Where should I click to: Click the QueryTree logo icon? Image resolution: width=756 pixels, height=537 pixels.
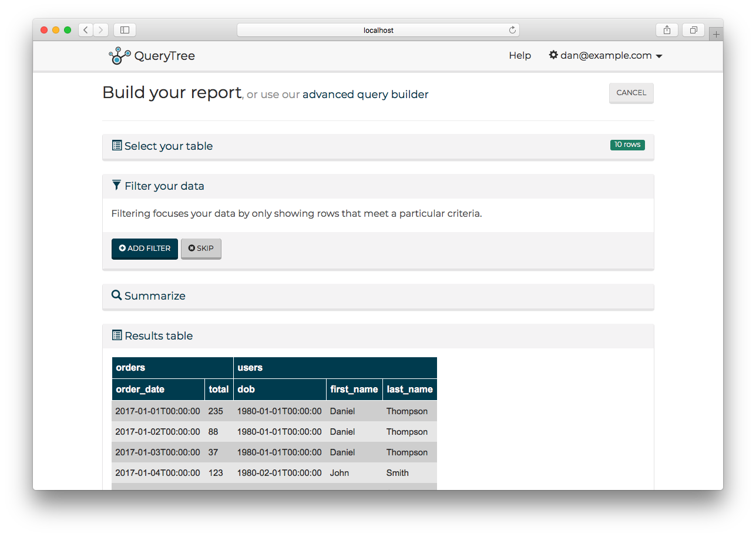[x=118, y=55]
